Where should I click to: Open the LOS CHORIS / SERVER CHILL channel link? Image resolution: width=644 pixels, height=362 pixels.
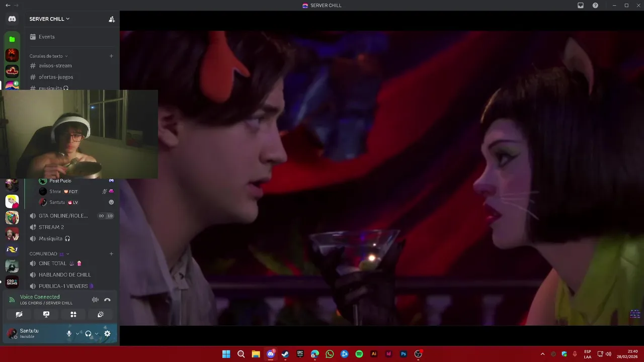46,303
